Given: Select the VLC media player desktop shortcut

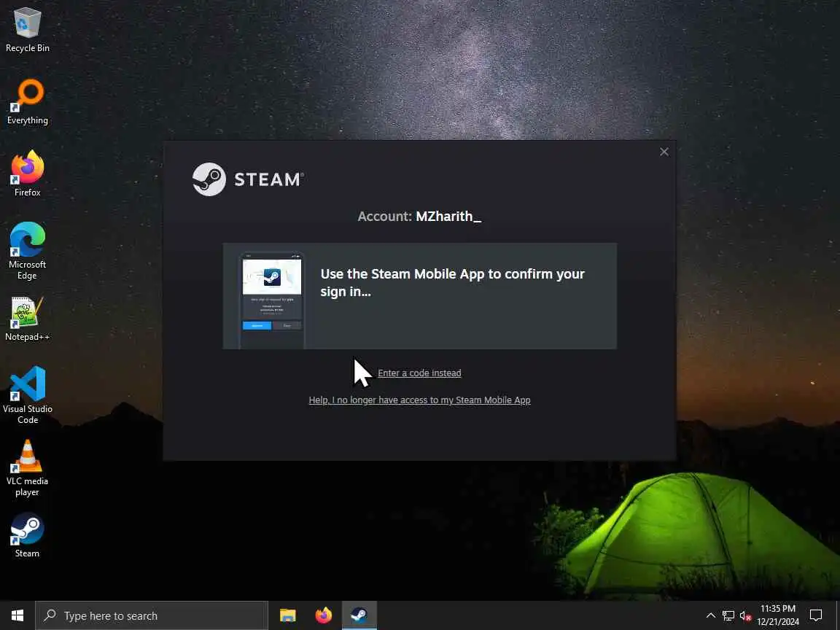Looking at the screenshot, I should click(27, 467).
